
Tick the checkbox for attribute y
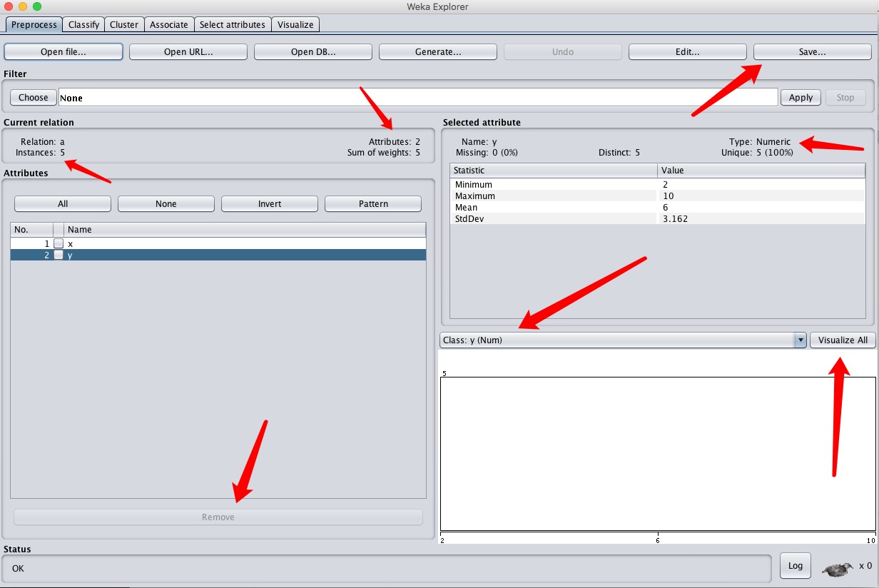[59, 255]
